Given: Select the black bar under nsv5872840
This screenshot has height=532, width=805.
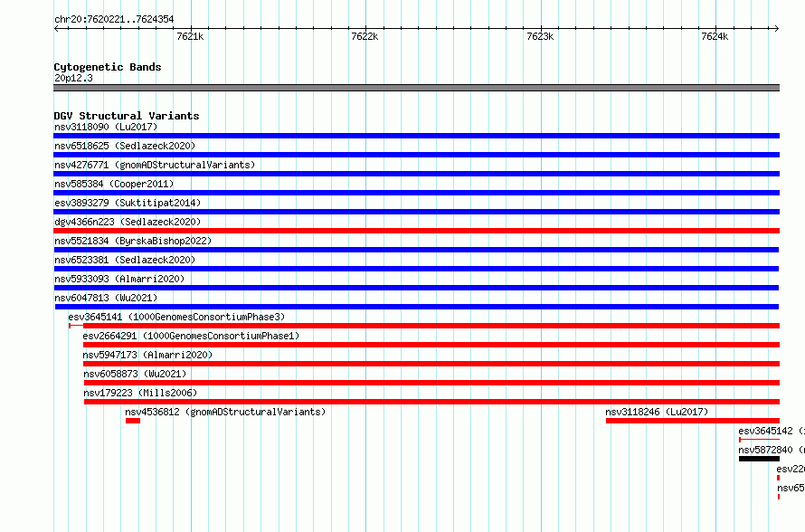Looking at the screenshot, I should (x=759, y=459).
